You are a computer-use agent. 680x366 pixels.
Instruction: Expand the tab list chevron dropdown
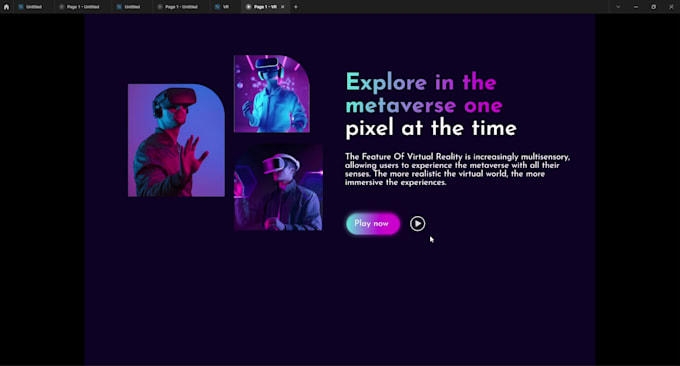click(618, 7)
